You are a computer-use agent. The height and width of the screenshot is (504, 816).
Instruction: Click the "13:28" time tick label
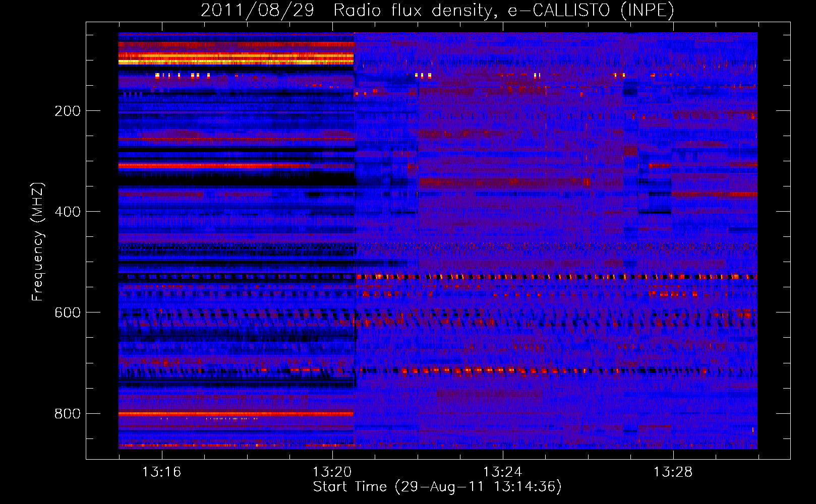[673, 472]
